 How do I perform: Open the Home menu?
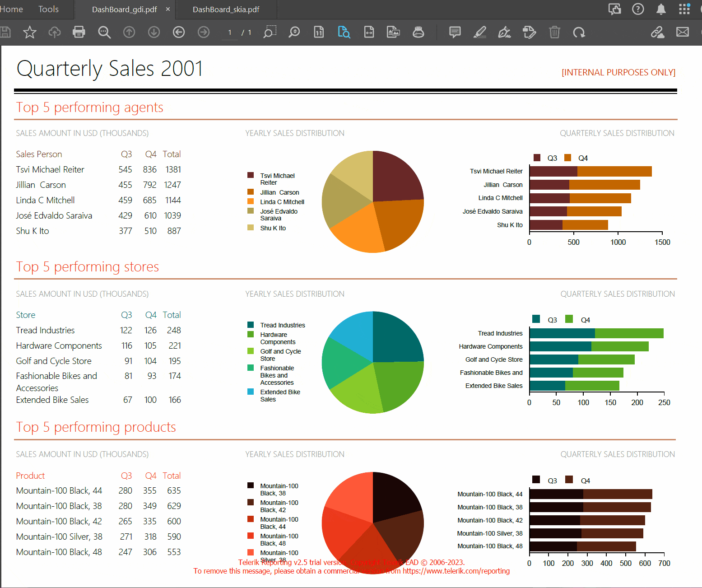coord(12,9)
